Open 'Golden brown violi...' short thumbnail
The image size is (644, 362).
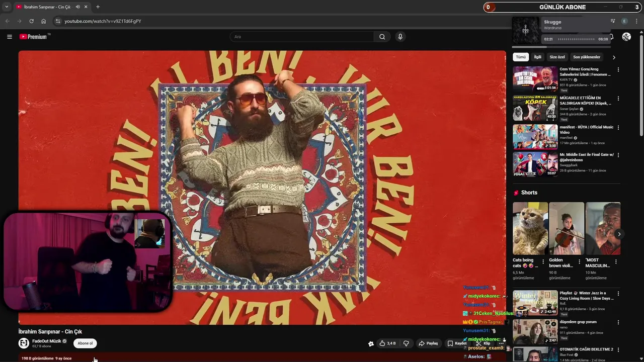pyautogui.click(x=567, y=229)
